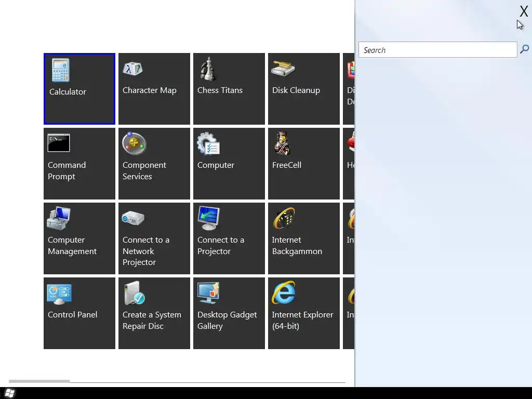
Task: Click the "FreeCell" label text
Action: [287, 165]
